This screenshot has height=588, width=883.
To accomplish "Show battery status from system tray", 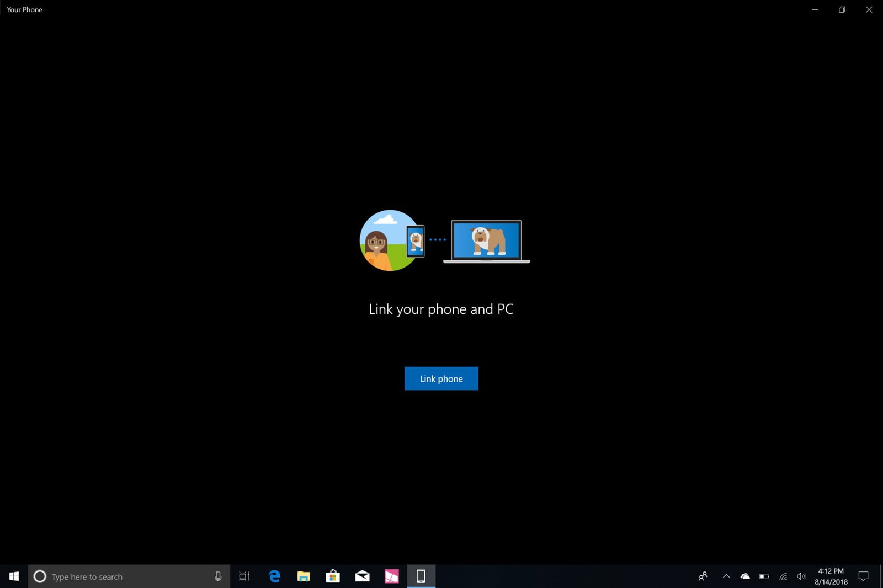I will click(x=764, y=576).
